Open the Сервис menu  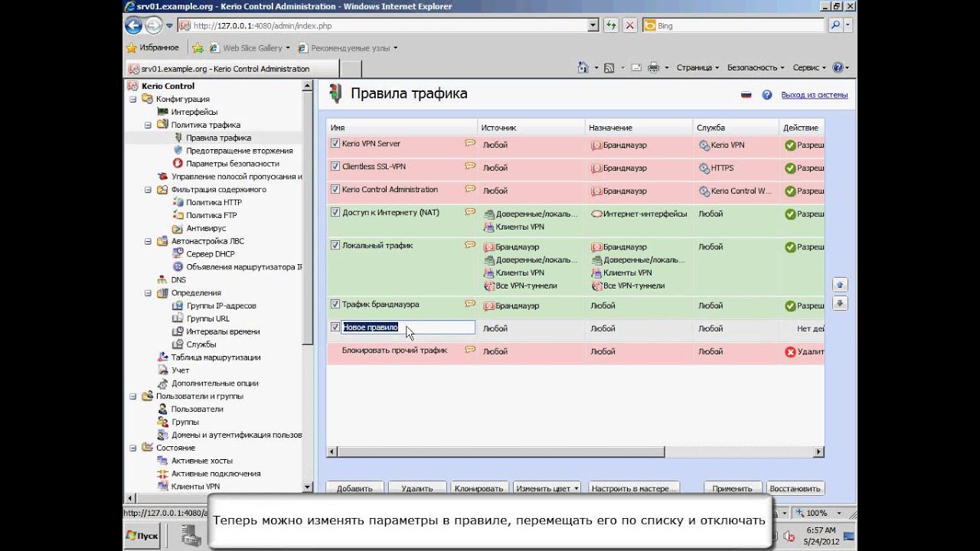pos(808,67)
